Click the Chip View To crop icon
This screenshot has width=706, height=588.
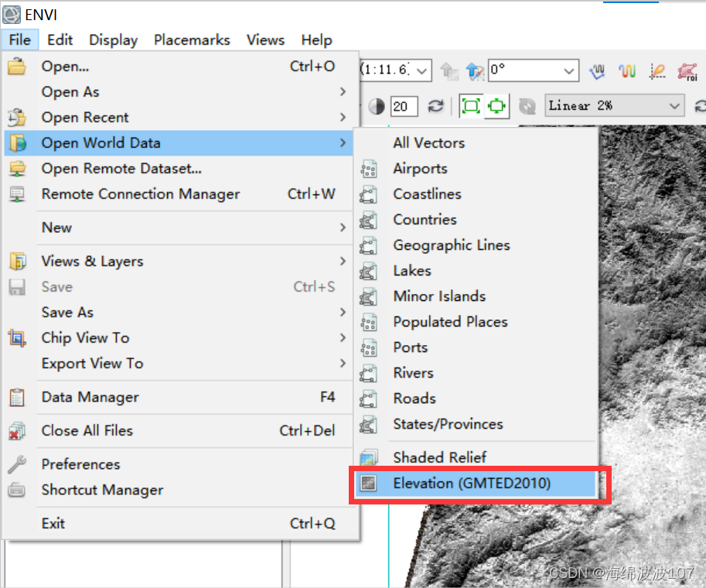pos(17,338)
